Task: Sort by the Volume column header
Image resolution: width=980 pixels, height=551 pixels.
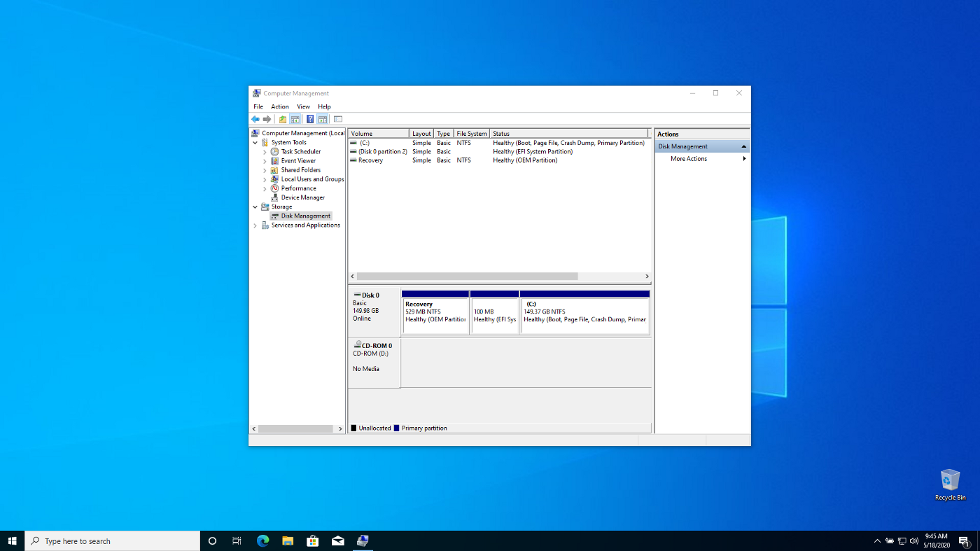Action: (379, 133)
